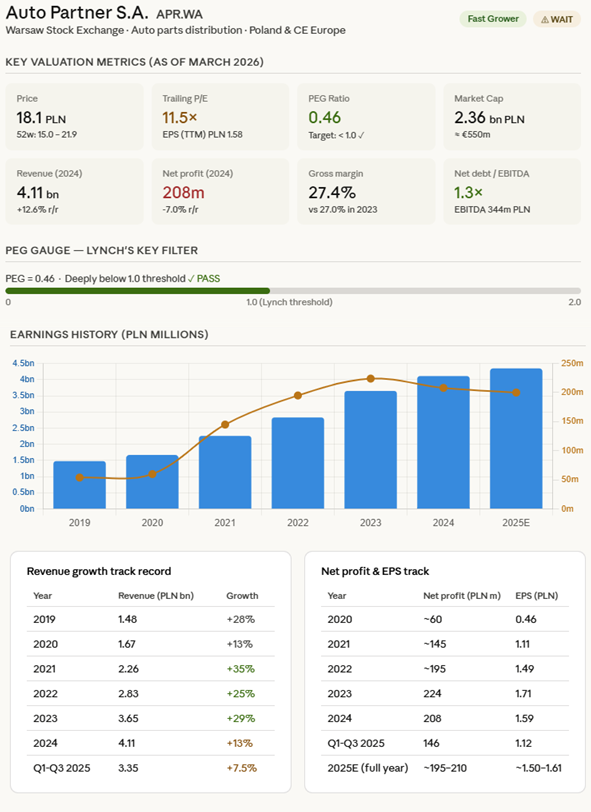Click the PEG Ratio 0.46 value
Image resolution: width=591 pixels, height=812 pixels.
coord(325,118)
